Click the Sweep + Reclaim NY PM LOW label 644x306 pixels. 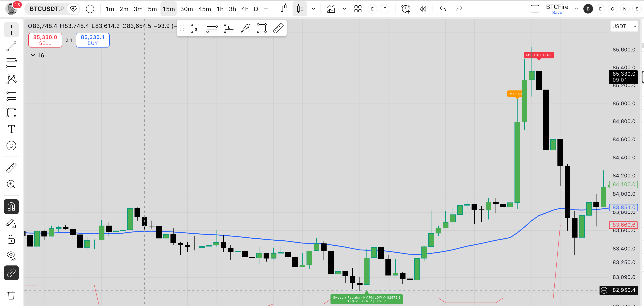coord(366,299)
